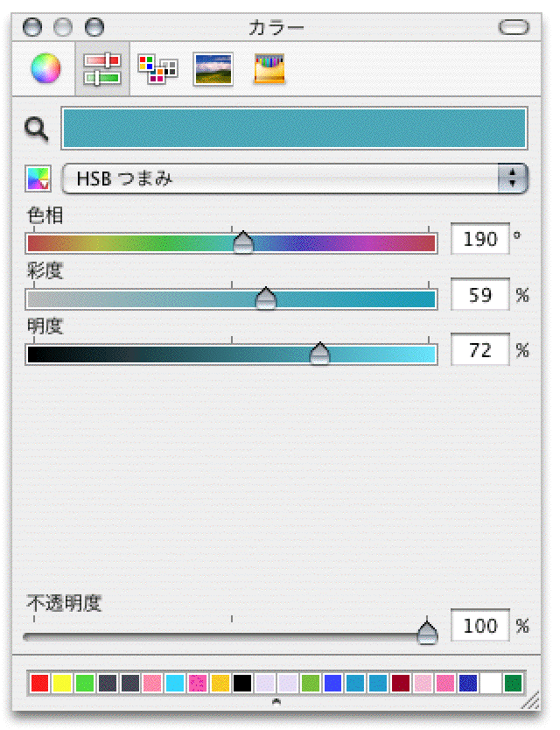Open the image palettes picker mode
Screen dimensions: 560x730
[213, 69]
